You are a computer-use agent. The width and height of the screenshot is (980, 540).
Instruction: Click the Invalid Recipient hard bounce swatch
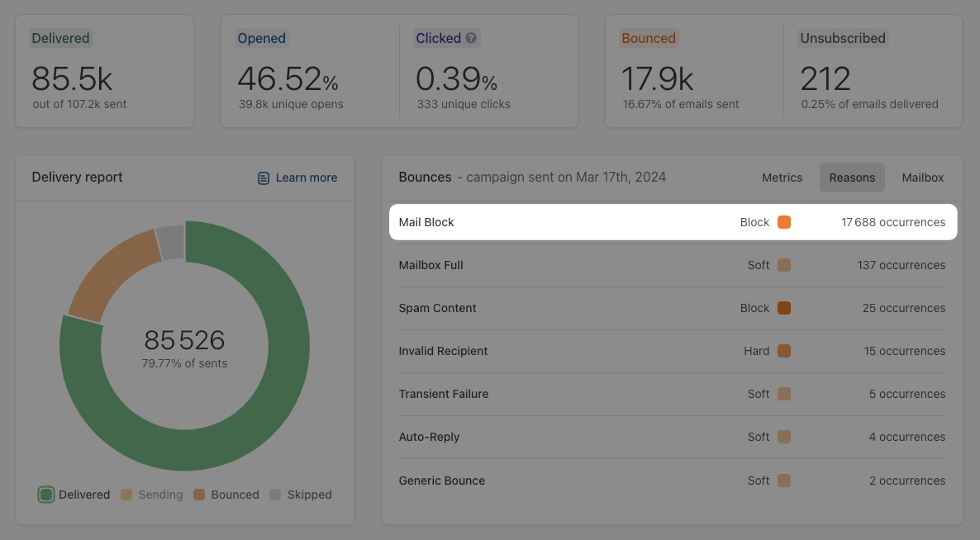(x=784, y=351)
